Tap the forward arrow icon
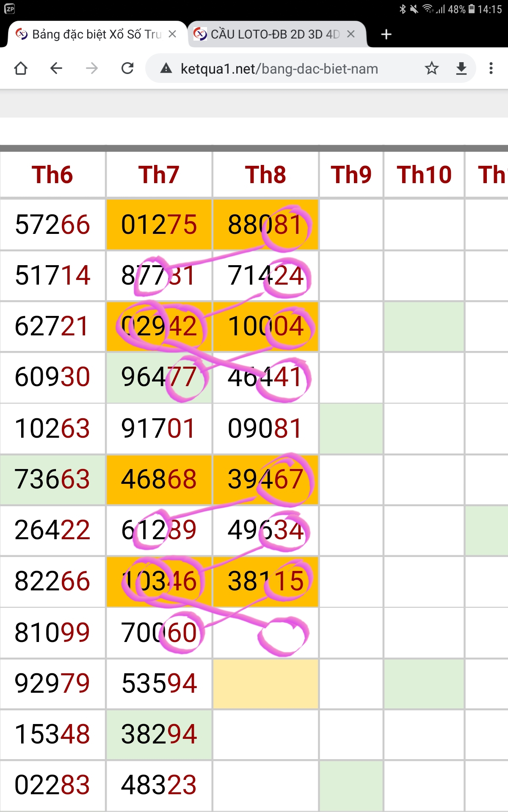508x812 pixels. 92,68
